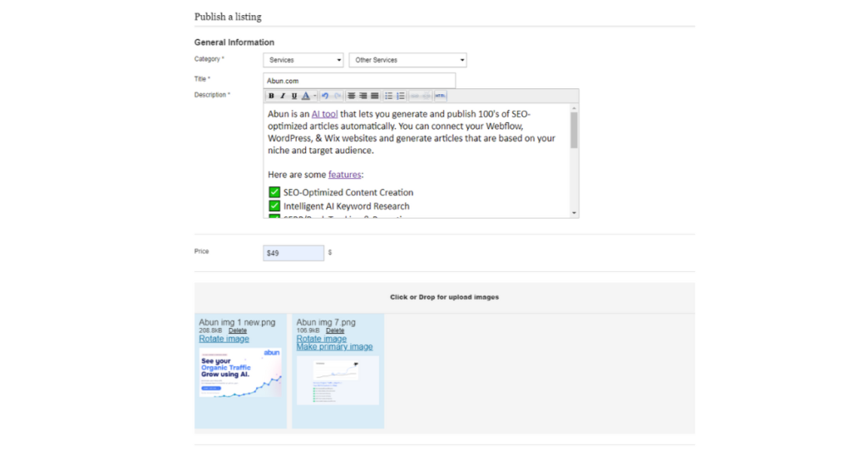Click the remove link icon

[426, 96]
